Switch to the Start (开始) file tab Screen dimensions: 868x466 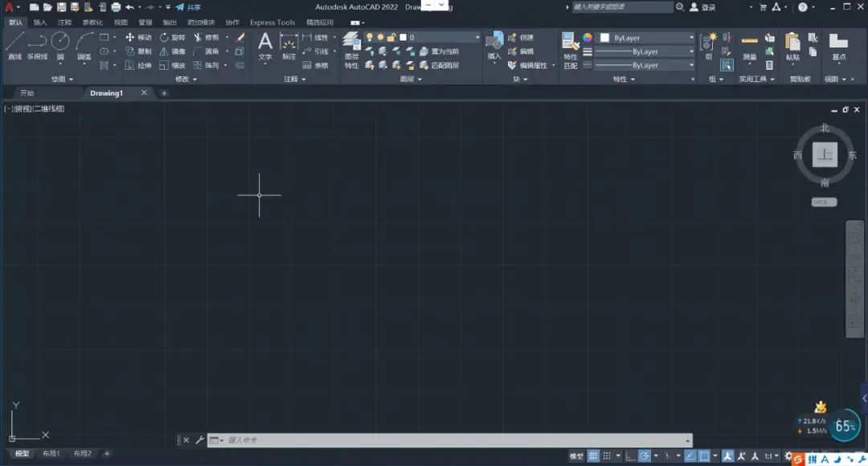coord(27,93)
